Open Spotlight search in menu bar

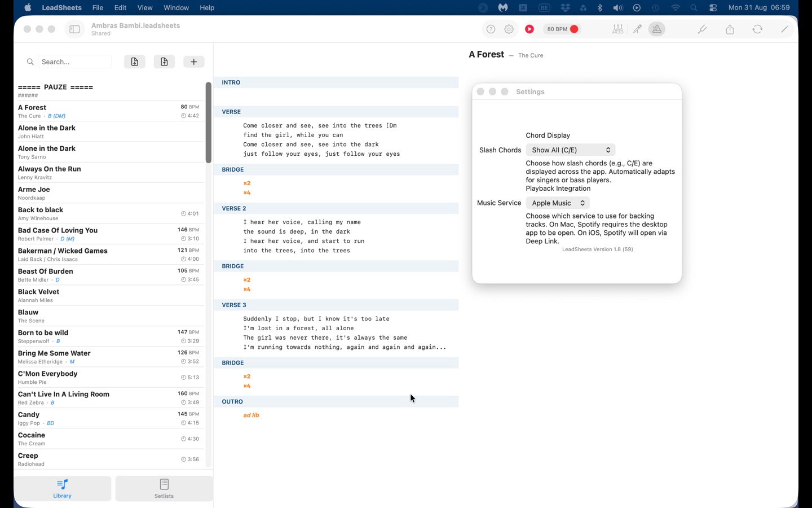(694, 8)
